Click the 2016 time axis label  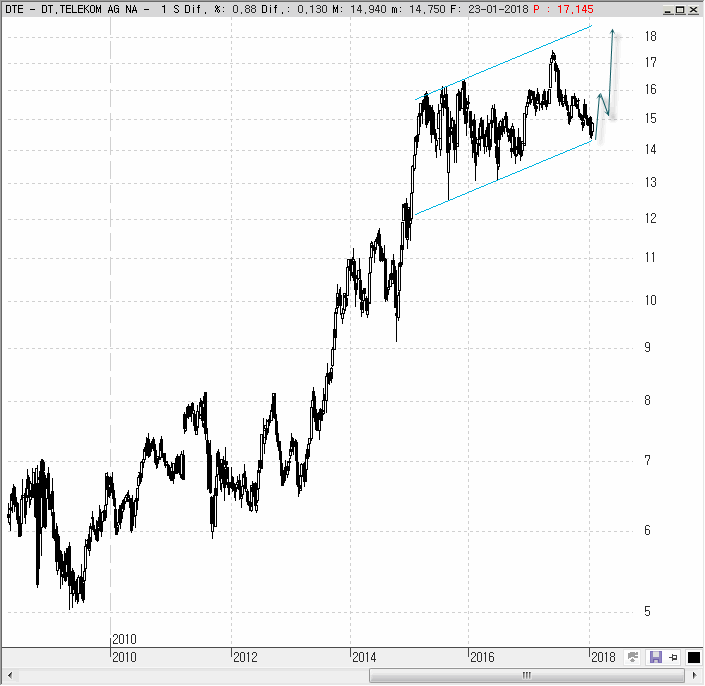coord(482,657)
